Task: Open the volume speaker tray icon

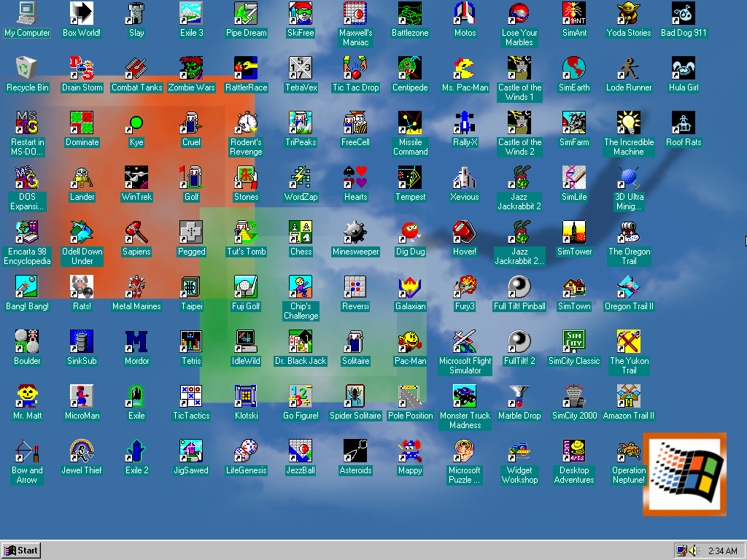Action: point(694,551)
